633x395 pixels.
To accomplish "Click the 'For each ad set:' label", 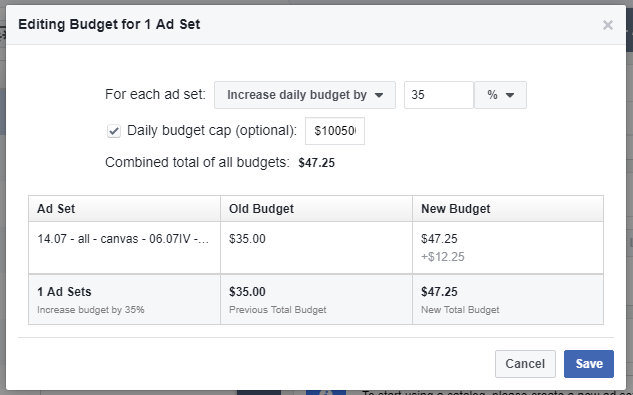I will tap(155, 95).
